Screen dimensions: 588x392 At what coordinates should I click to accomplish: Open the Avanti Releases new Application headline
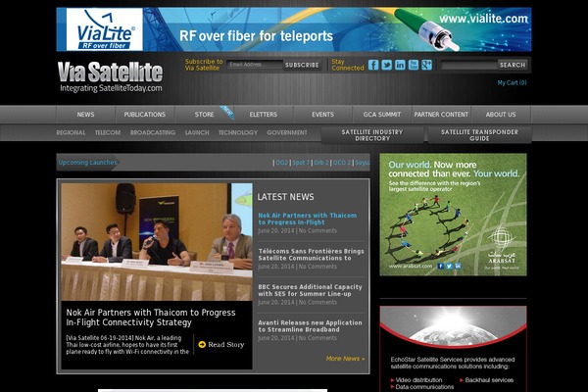(x=310, y=326)
